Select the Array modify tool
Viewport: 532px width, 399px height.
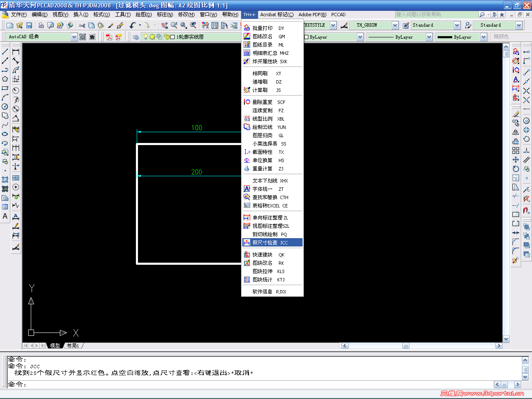coord(516,150)
